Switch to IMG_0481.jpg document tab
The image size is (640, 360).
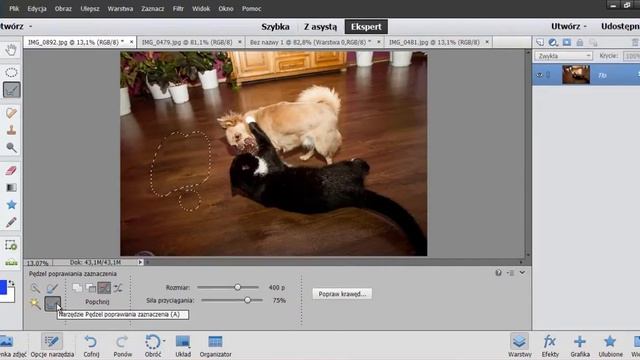tap(434, 42)
